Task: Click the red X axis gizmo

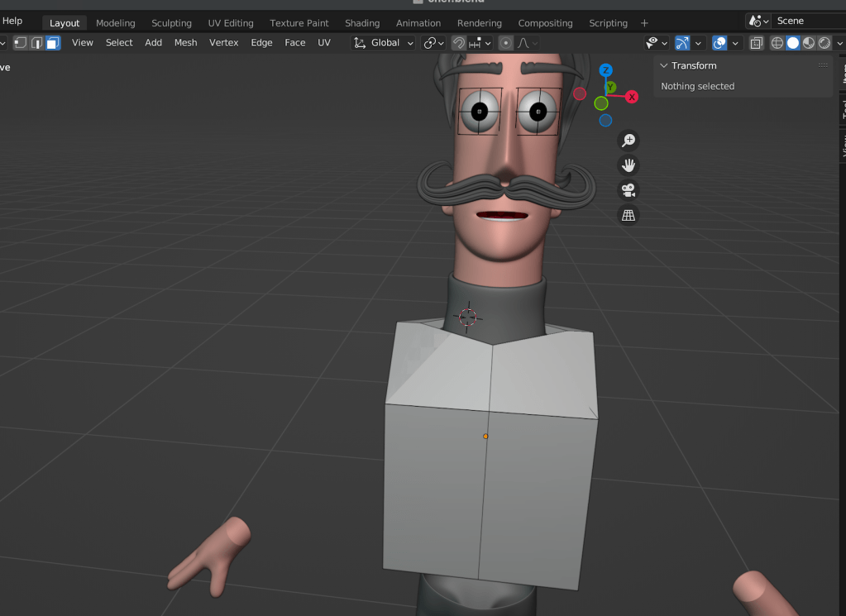Action: click(632, 97)
